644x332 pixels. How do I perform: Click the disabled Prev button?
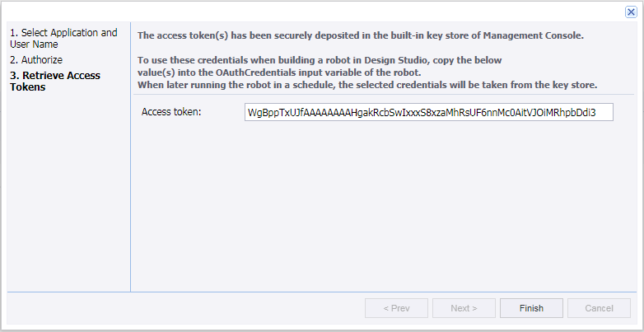pos(396,308)
